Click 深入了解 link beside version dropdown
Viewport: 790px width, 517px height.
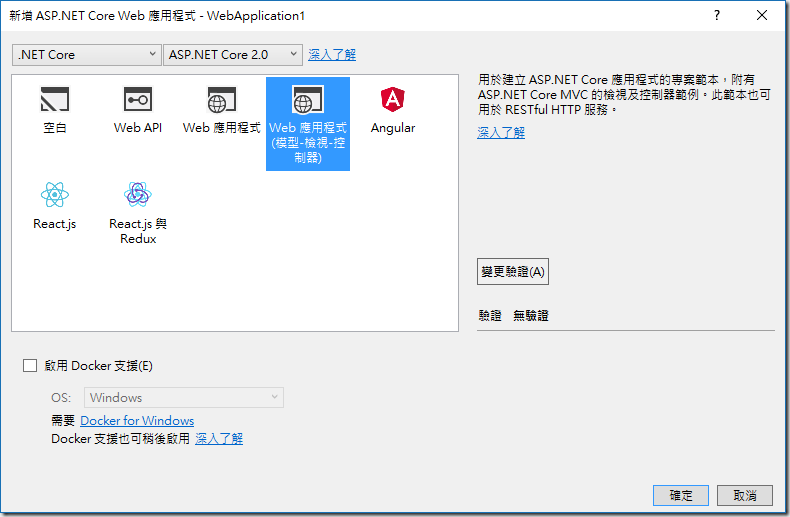(x=332, y=54)
